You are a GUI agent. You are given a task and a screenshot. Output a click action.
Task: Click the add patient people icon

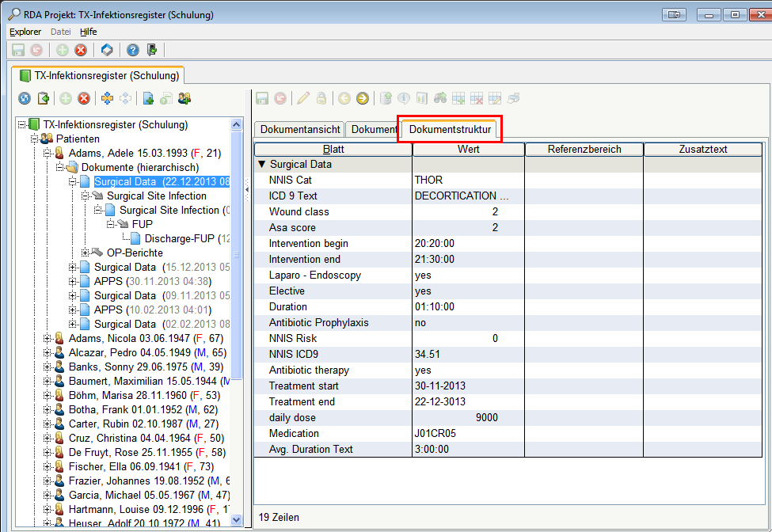(x=184, y=98)
